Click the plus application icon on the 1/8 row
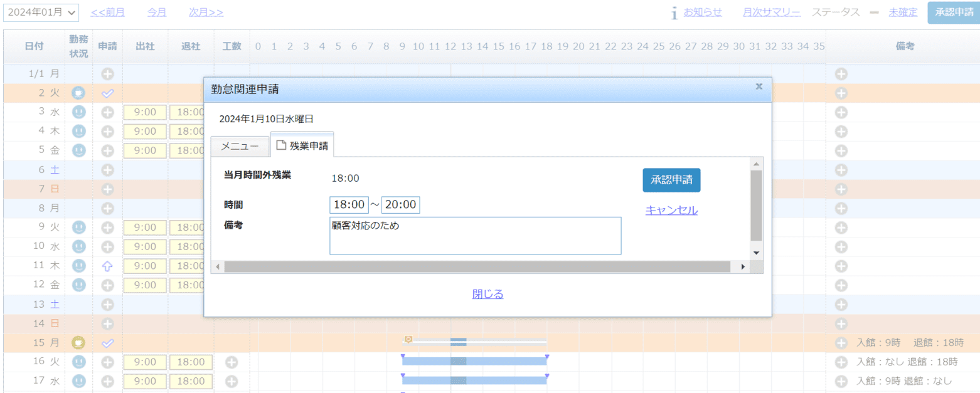The height and width of the screenshot is (393, 980). (x=107, y=208)
